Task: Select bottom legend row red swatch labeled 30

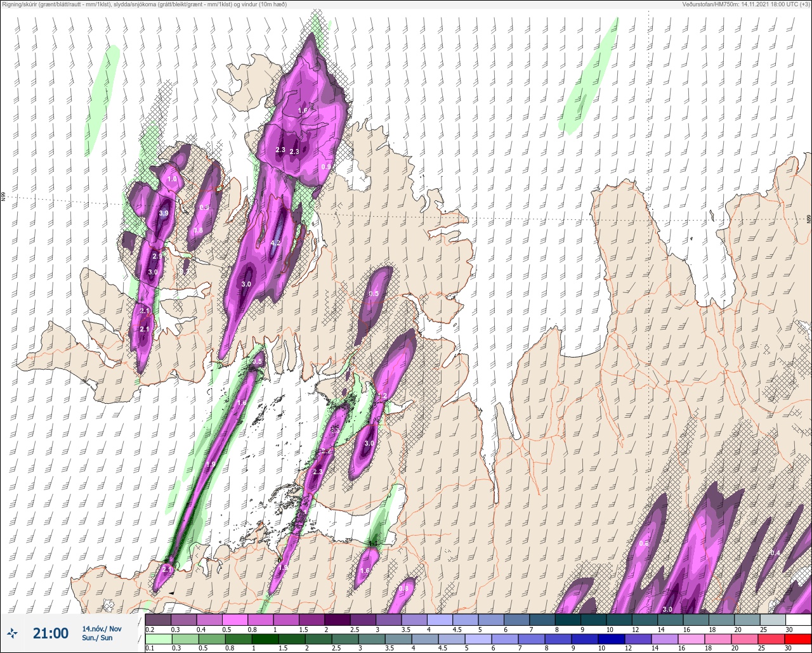Action: pos(798,639)
